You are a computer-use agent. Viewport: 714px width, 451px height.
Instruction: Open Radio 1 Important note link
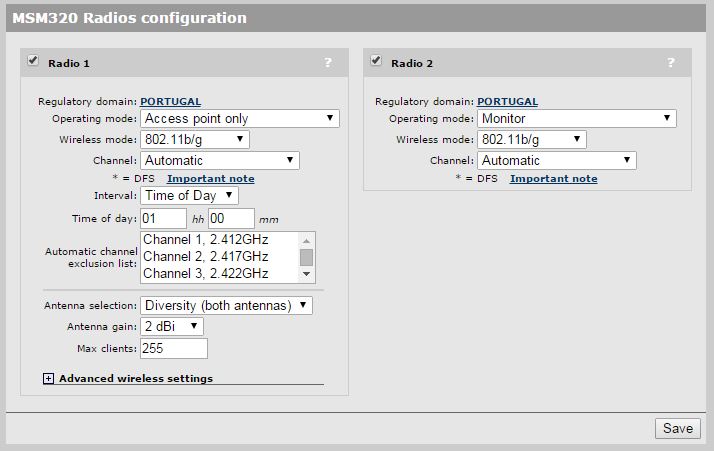click(211, 179)
